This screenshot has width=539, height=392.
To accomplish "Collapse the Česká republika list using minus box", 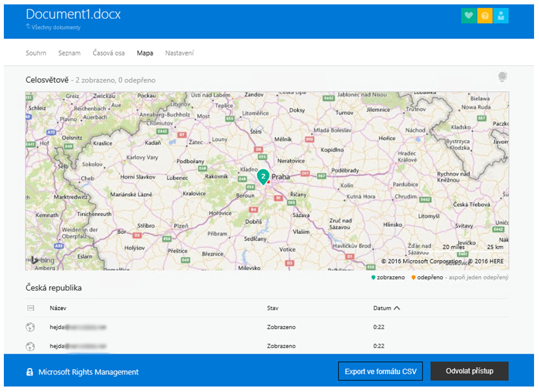I will [31, 308].
